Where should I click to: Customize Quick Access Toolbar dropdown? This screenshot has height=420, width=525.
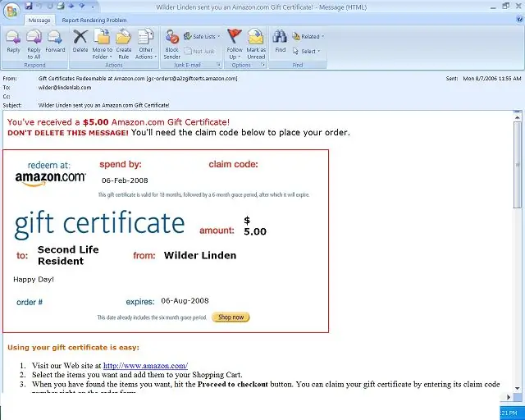pos(93,7)
